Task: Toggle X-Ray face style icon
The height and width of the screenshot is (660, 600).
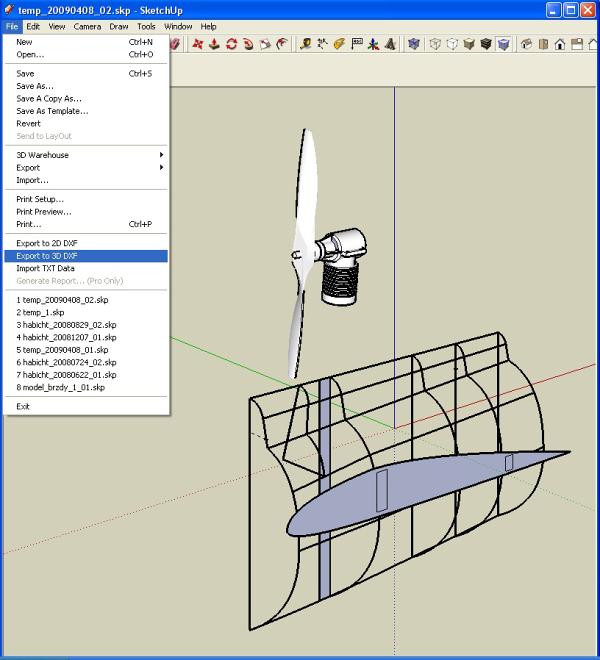Action: 414,44
